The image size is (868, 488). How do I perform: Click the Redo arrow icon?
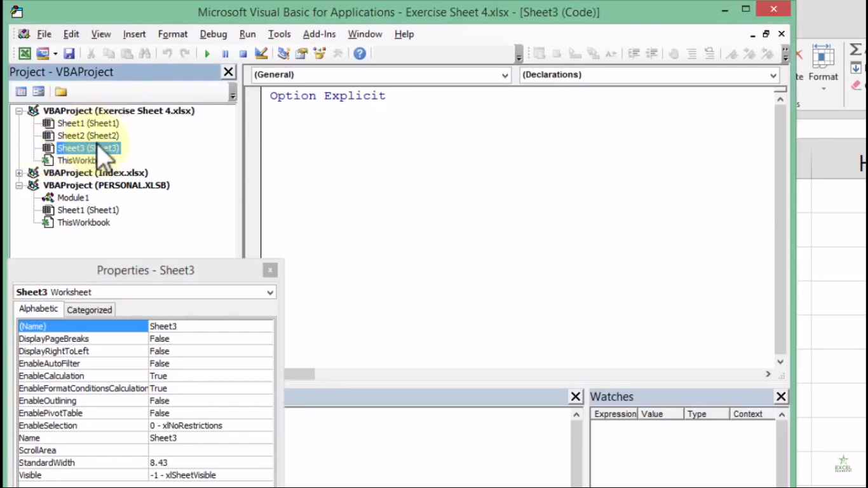pos(185,53)
